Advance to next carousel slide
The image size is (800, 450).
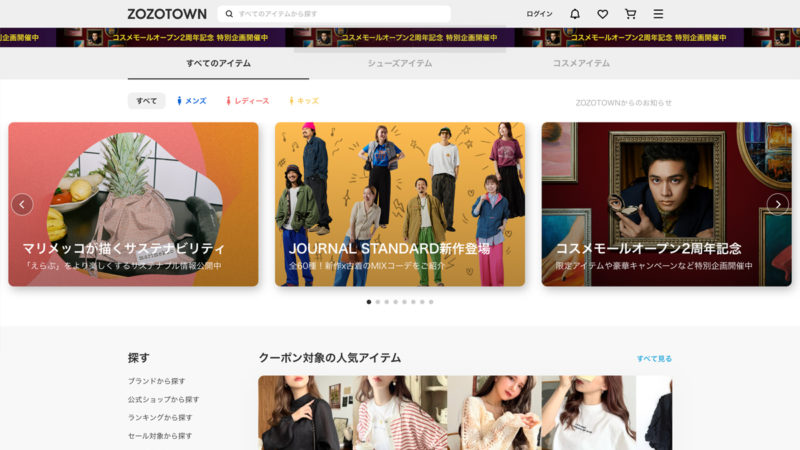(x=777, y=204)
